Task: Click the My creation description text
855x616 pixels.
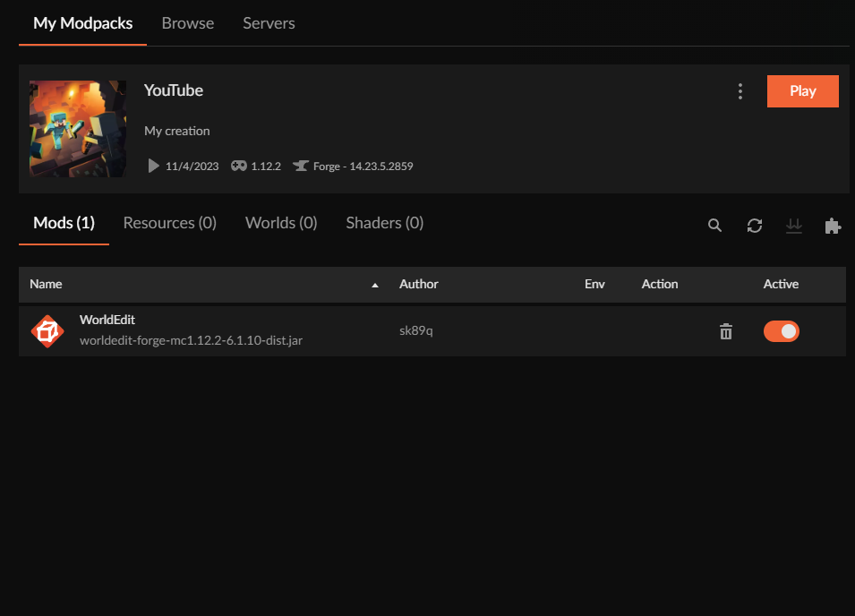Action: [176, 131]
